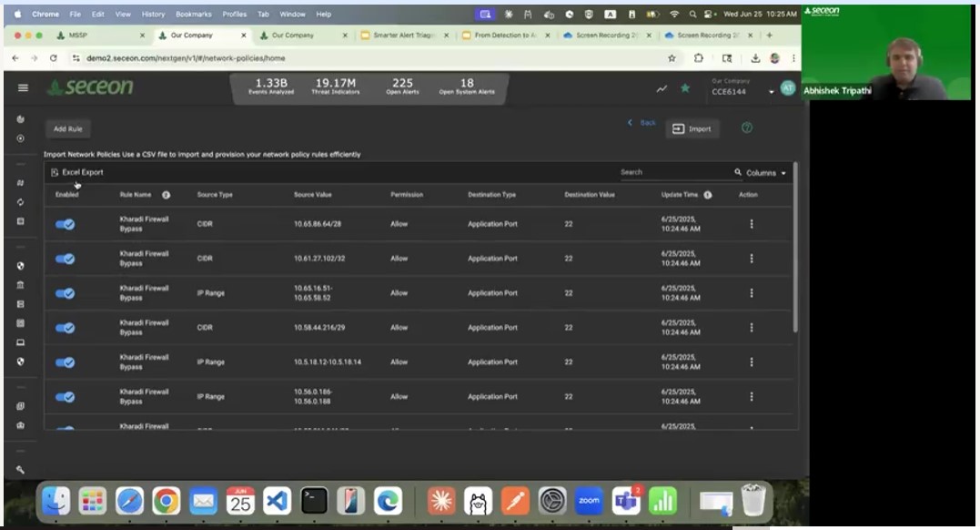Click the Rule Name info icon
The image size is (980, 530).
point(167,195)
